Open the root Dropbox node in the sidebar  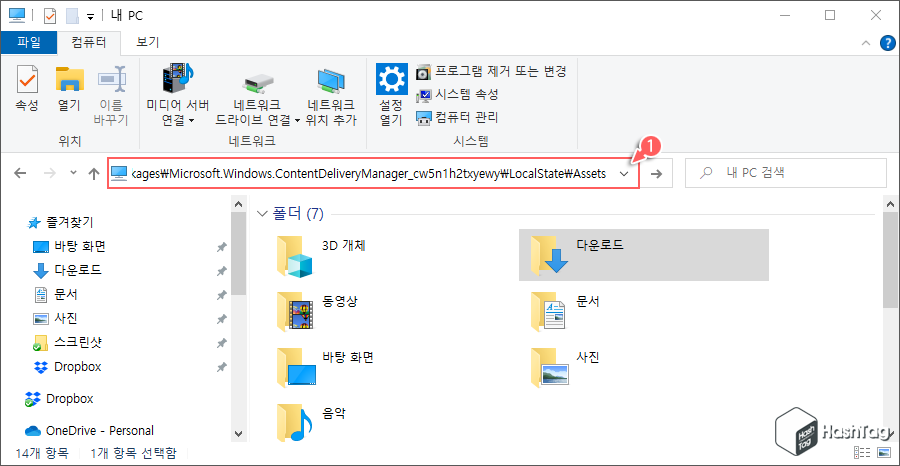pos(59,399)
